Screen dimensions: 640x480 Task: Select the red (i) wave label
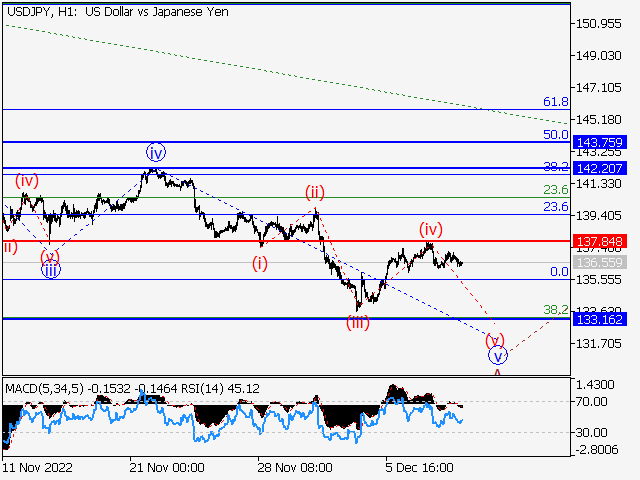click(260, 264)
